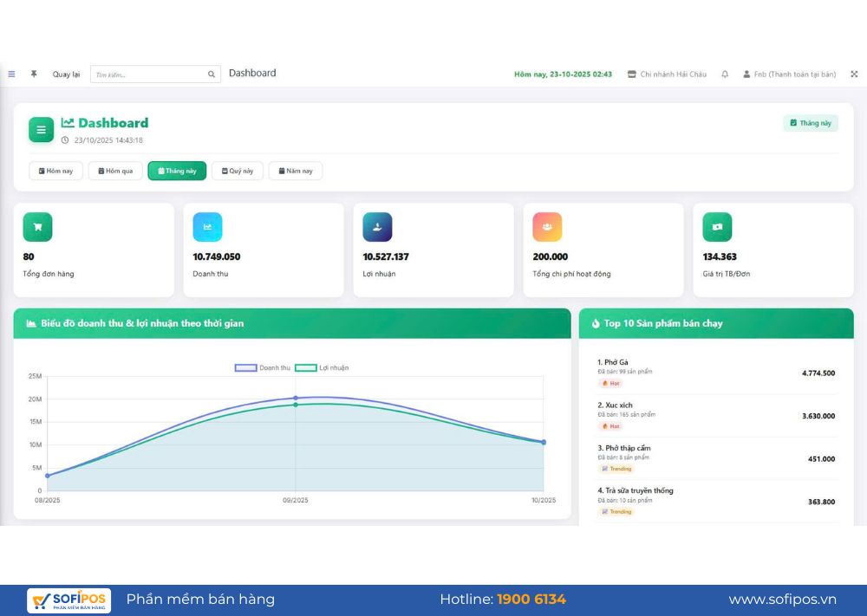
Task: Toggle Doanh thu legend series in chart
Action: pyautogui.click(x=264, y=367)
